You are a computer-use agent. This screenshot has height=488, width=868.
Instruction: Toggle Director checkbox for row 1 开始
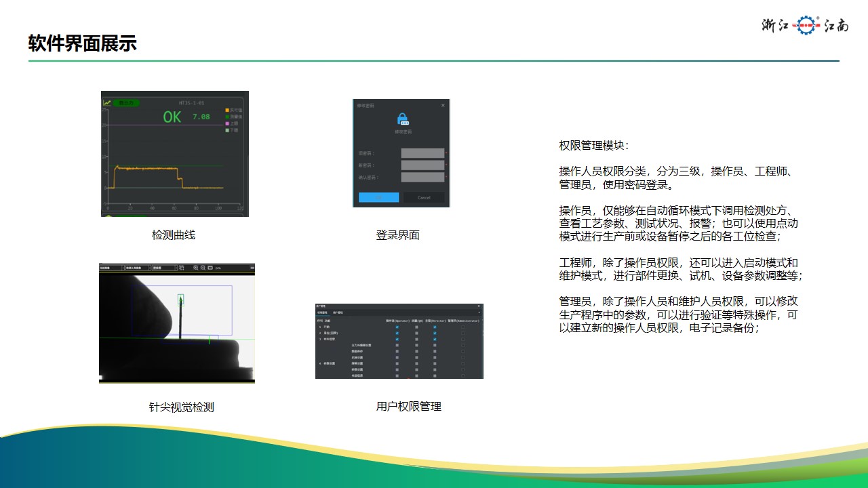tap(435, 327)
